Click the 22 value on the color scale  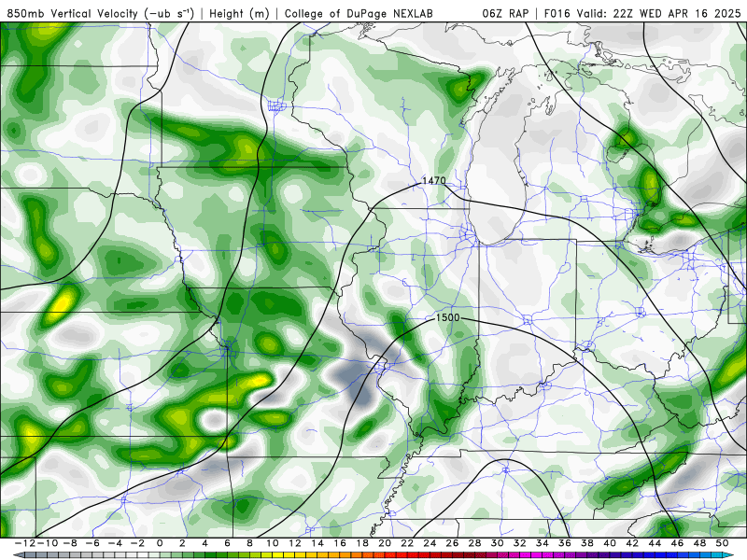(407, 543)
